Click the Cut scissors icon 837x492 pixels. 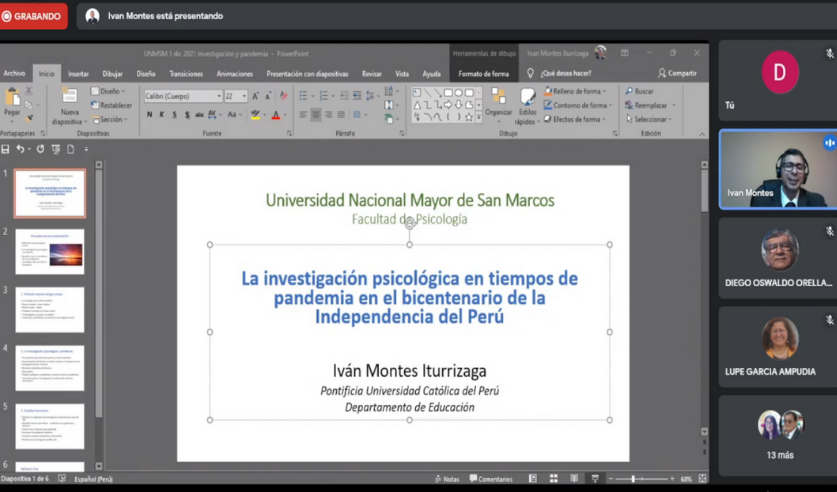(x=29, y=91)
